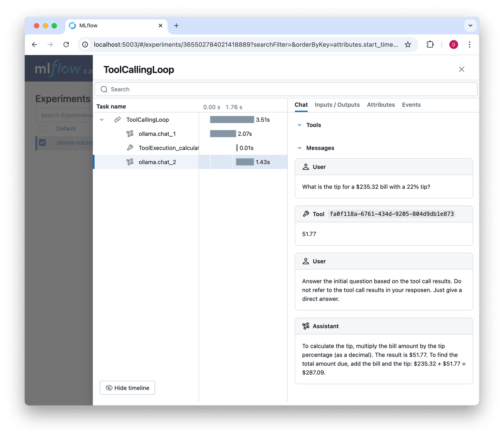Close the ToolCallingLoop trace panel
This screenshot has height=438, width=504.
point(462,69)
